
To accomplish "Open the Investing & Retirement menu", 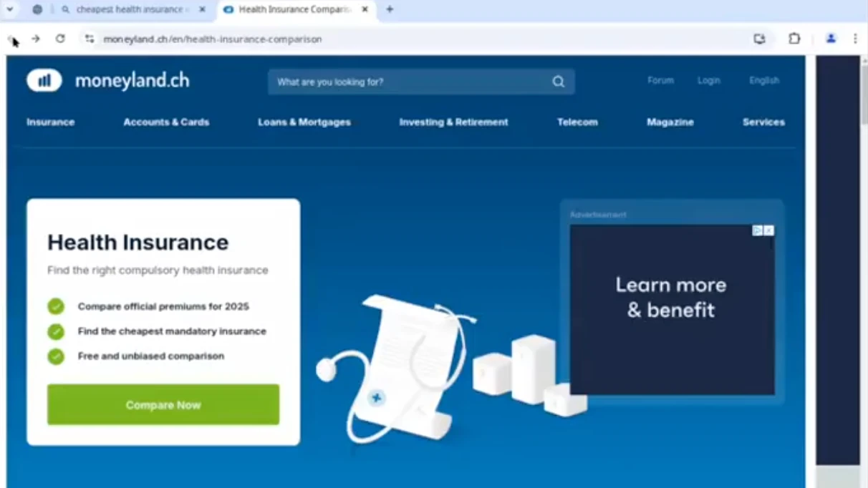I will tap(453, 122).
